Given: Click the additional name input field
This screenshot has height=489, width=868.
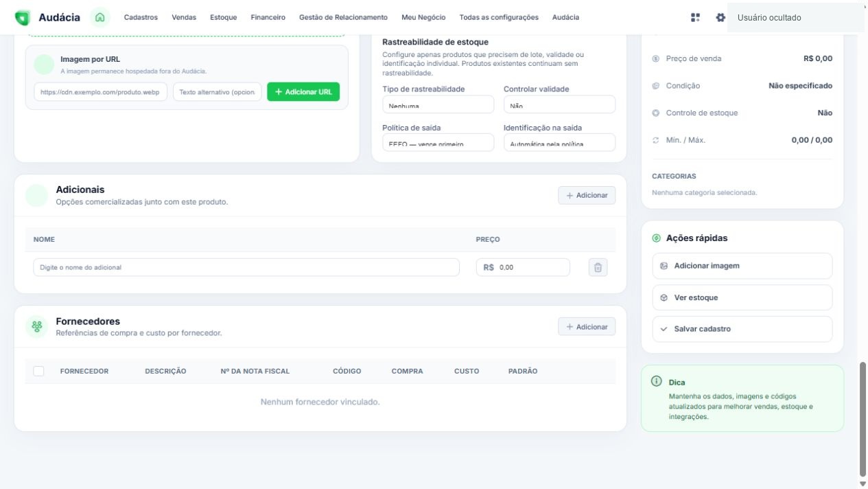Looking at the screenshot, I should tap(246, 267).
